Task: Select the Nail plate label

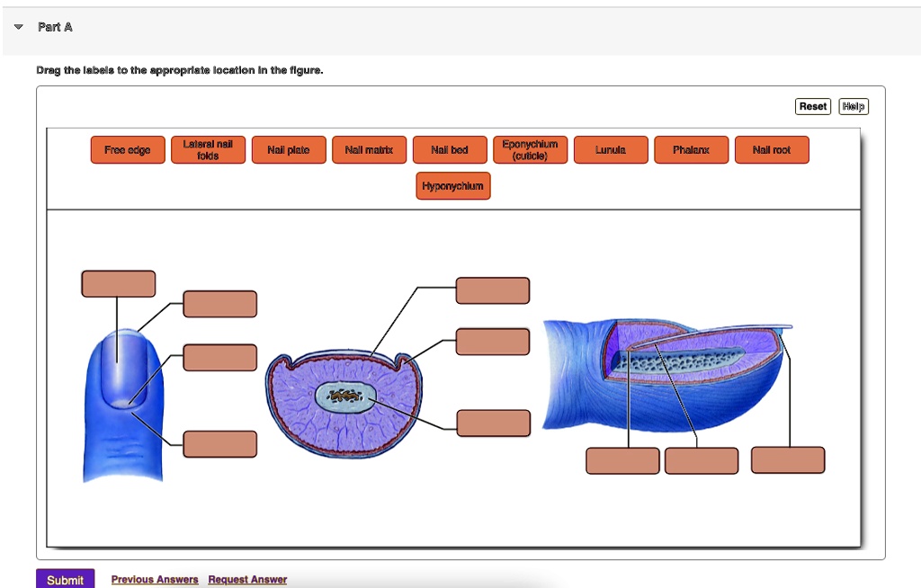Action: (289, 149)
